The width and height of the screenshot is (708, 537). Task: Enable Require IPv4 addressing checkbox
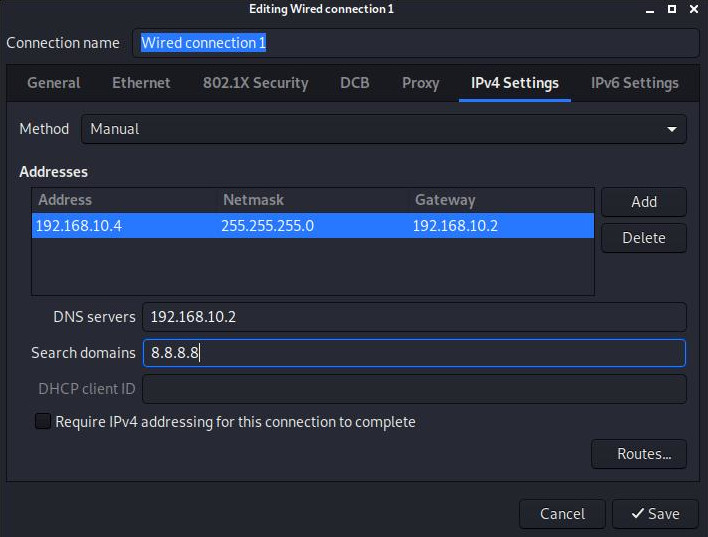point(43,422)
